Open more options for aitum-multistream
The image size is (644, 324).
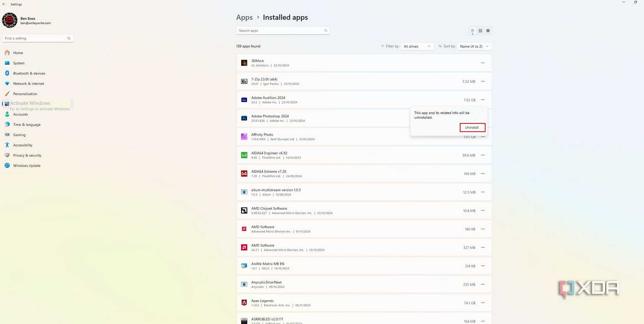point(483,192)
